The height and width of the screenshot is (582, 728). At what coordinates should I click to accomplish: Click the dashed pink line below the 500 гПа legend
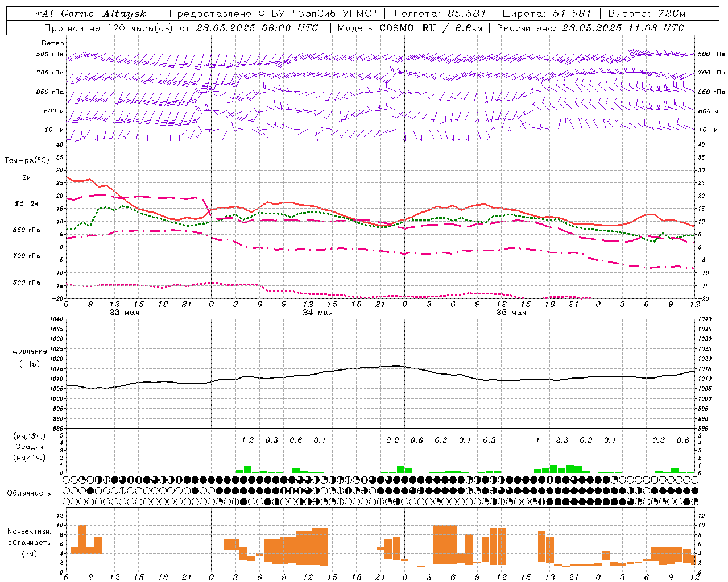[26, 289]
